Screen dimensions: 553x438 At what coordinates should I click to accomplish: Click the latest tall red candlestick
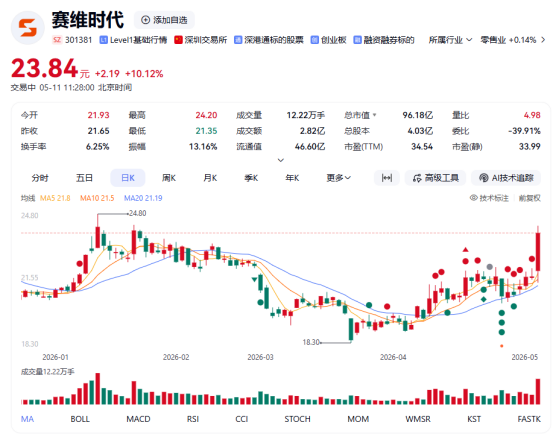[538, 251]
